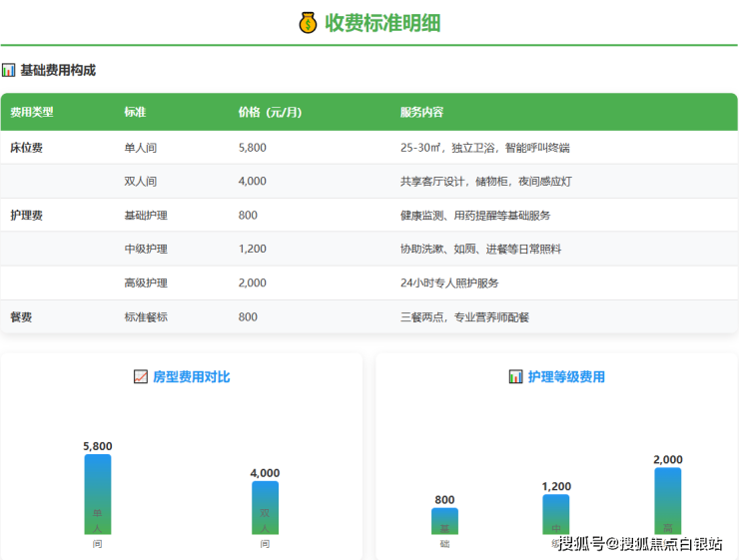Image resolution: width=739 pixels, height=560 pixels.
Task: Click the 护理费 row label
Action: [x=26, y=215]
